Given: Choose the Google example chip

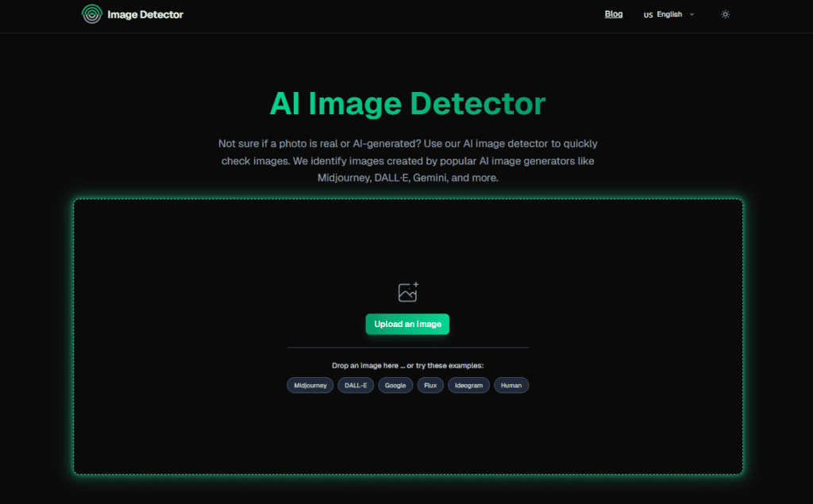Looking at the screenshot, I should pos(395,385).
